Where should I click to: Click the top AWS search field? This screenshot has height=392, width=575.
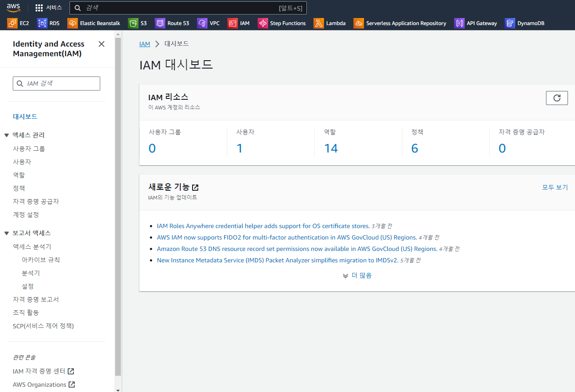pyautogui.click(x=188, y=8)
